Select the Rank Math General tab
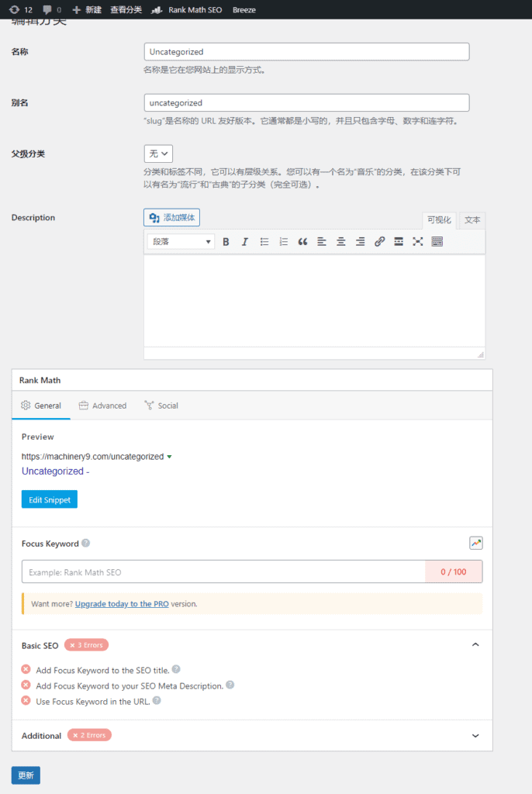Image resolution: width=532 pixels, height=794 pixels. (x=41, y=406)
